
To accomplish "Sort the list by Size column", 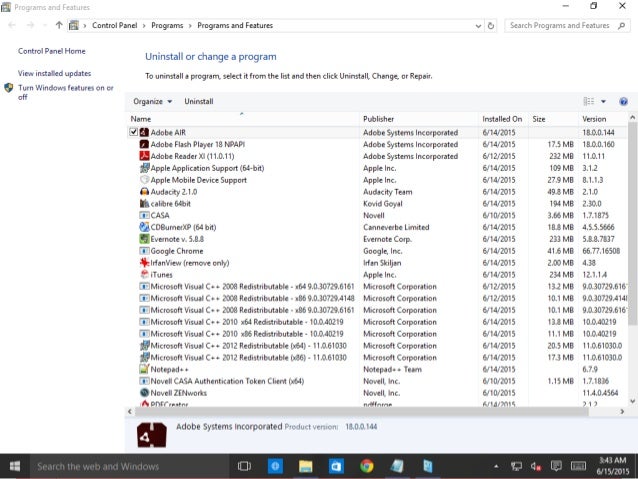I will click(x=539, y=119).
